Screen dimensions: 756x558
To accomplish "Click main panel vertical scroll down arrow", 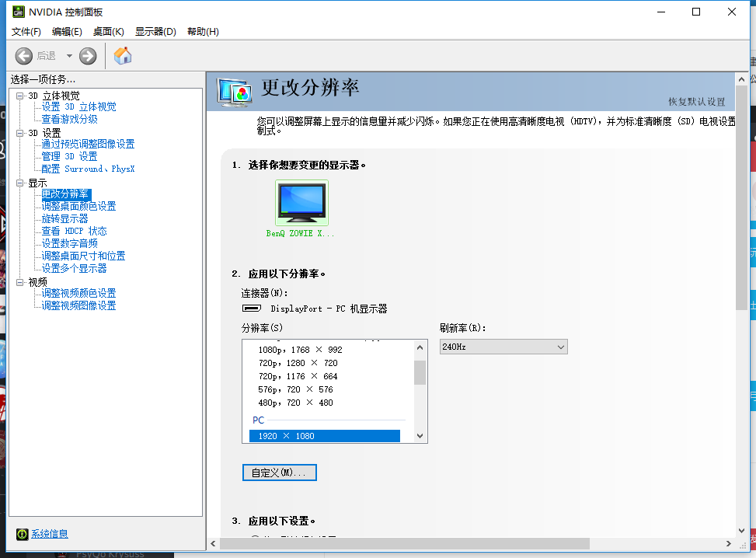I will click(741, 531).
